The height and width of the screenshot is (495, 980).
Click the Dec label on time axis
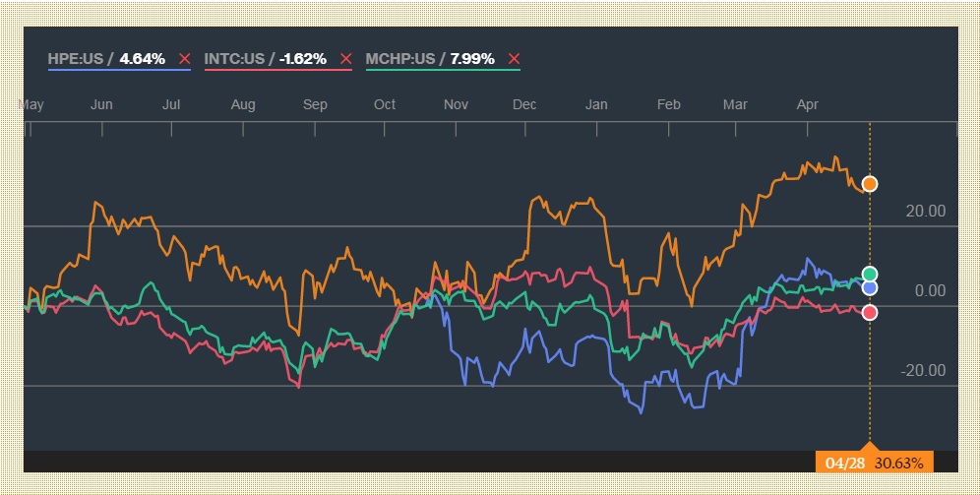pyautogui.click(x=524, y=104)
